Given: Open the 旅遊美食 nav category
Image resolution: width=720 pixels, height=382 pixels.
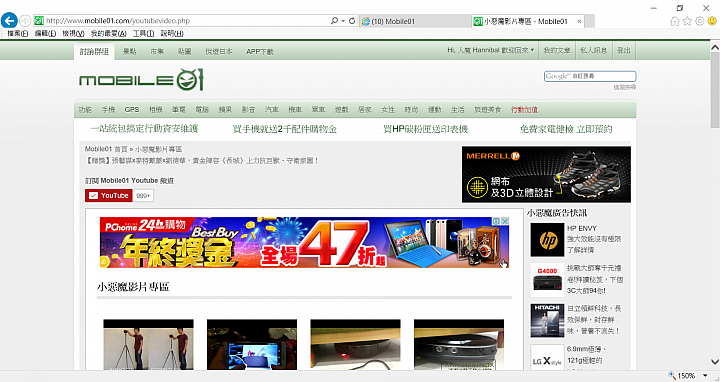Looking at the screenshot, I should [x=488, y=110].
